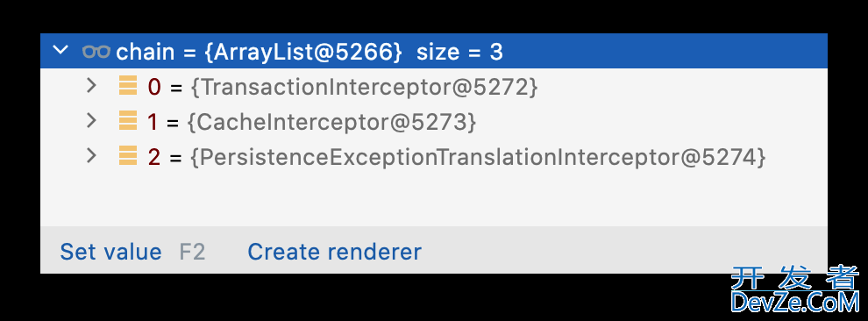Click the DevZe.CoM watermark logo
The image size is (868, 321).
tap(795, 290)
